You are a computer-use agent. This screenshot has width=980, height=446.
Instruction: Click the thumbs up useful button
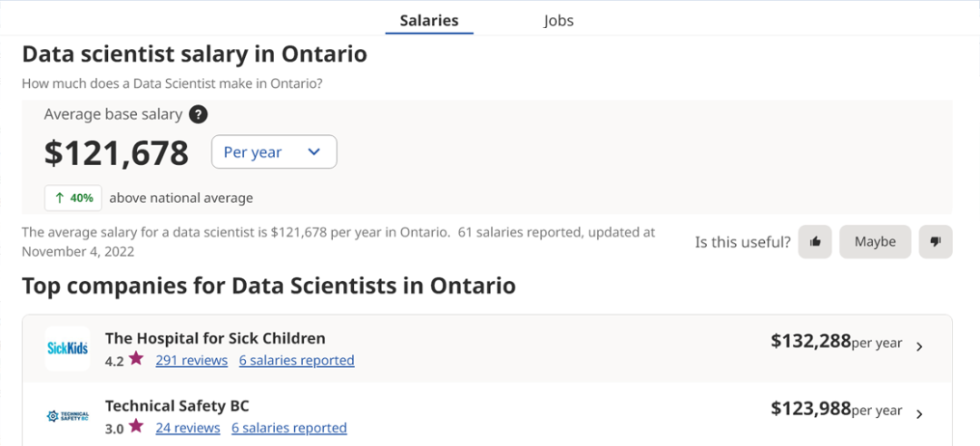[x=815, y=242]
